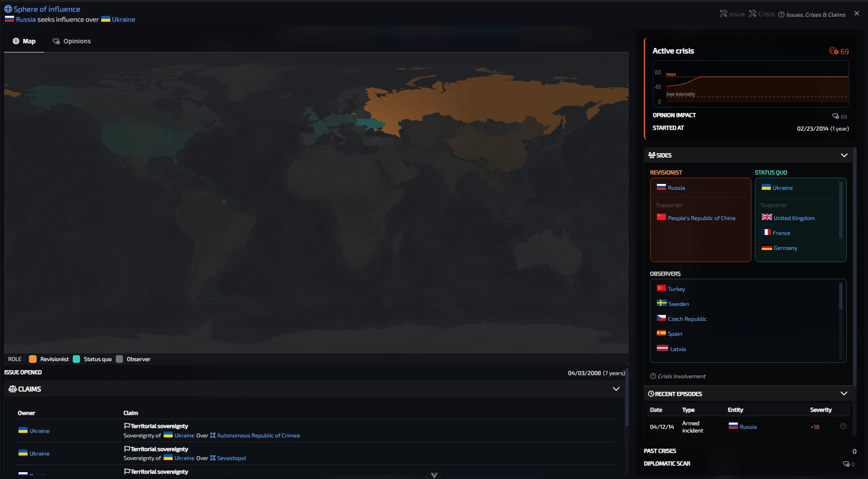Open the Crisis Involvement help link
868x479 pixels.
(x=678, y=376)
